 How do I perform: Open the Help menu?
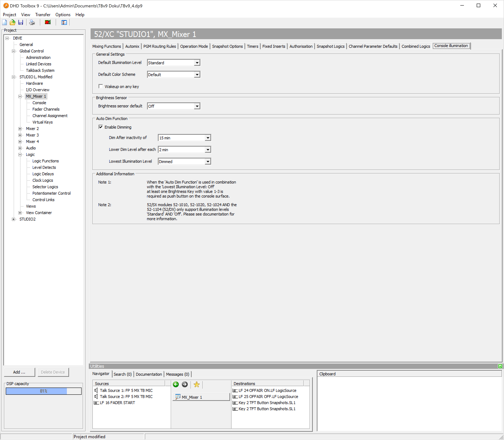tap(80, 15)
